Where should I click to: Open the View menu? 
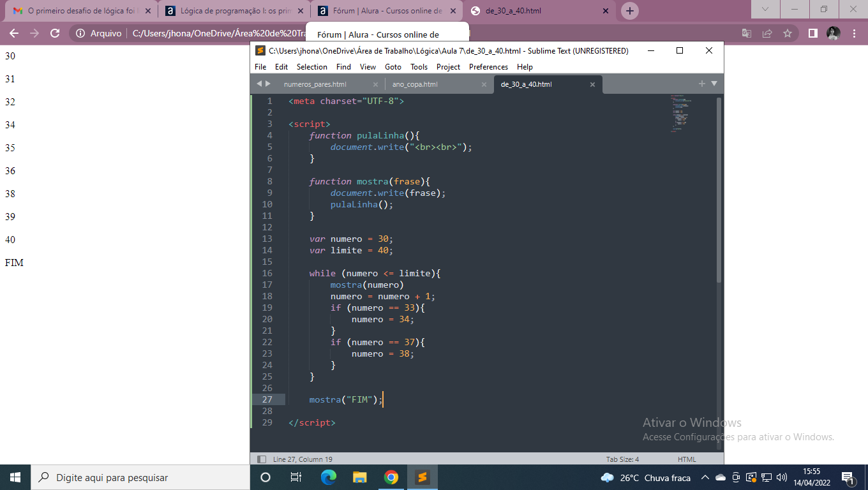tap(368, 66)
